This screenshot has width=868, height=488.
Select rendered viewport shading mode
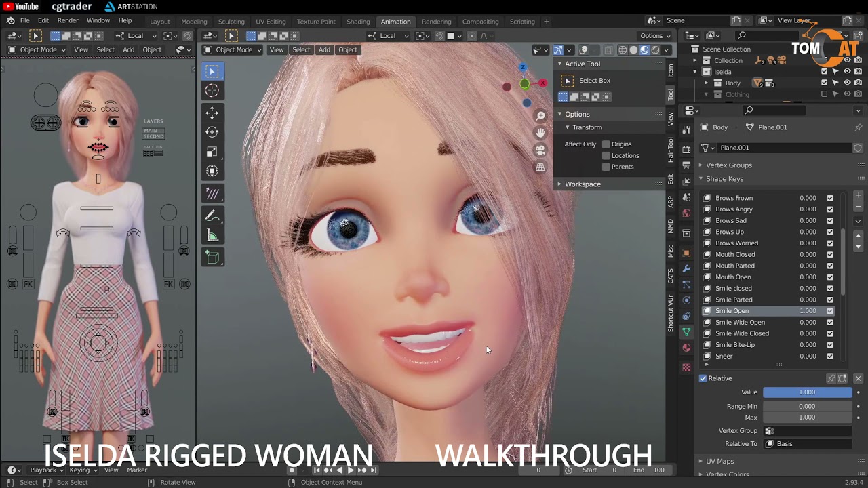tap(656, 49)
